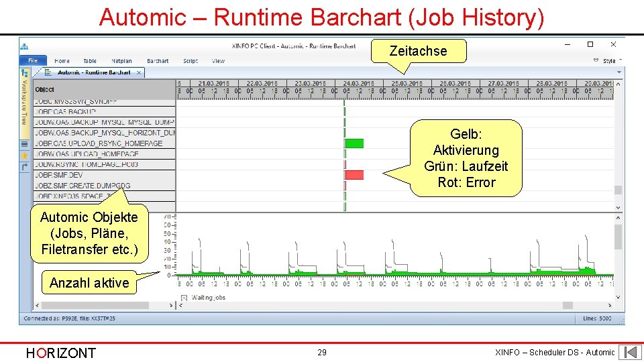This screenshot has height=362, width=644.
Task: Click the list icon in the left sidebar
Action: pyautogui.click(x=25, y=144)
